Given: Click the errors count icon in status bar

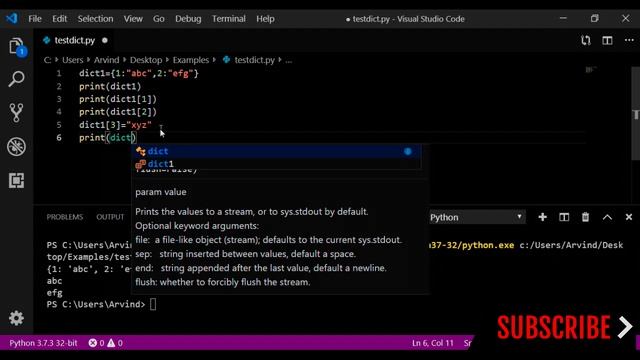Looking at the screenshot, I should [96, 343].
